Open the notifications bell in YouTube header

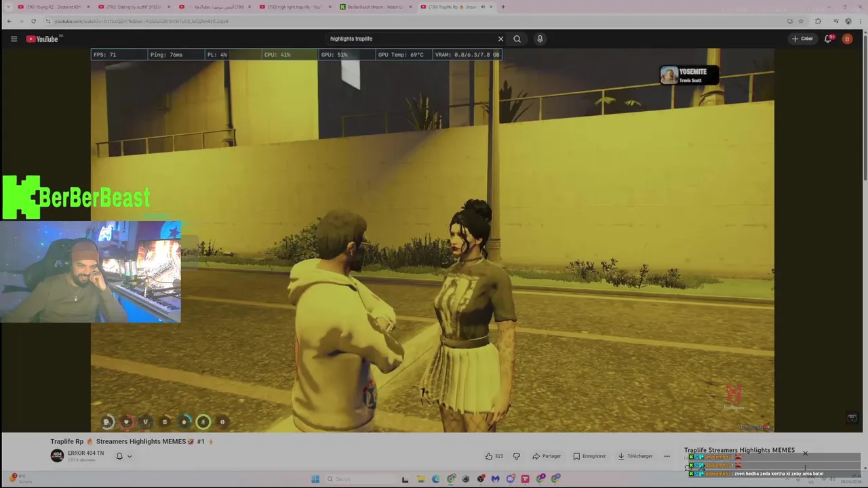[x=828, y=39]
